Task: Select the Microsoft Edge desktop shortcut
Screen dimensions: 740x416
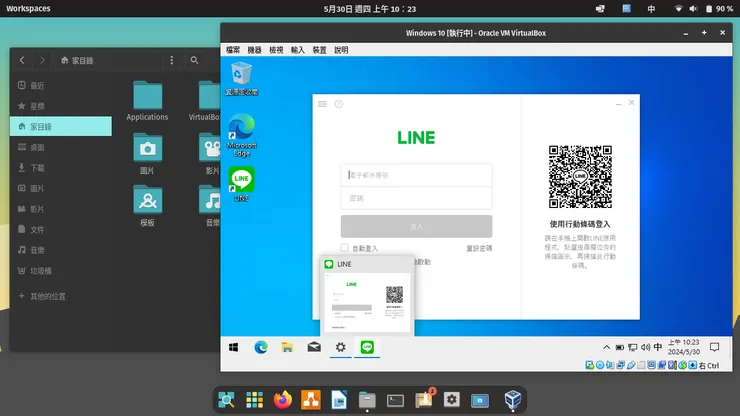Action: pos(241,135)
